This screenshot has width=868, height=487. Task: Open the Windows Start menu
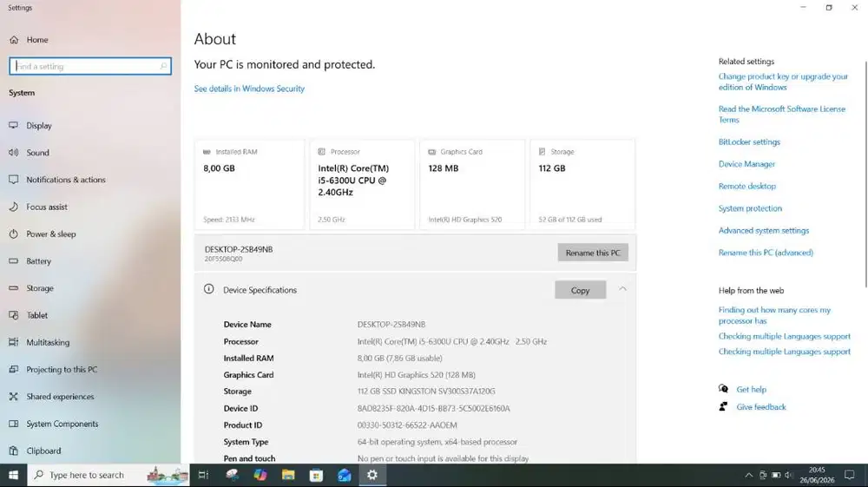click(13, 476)
